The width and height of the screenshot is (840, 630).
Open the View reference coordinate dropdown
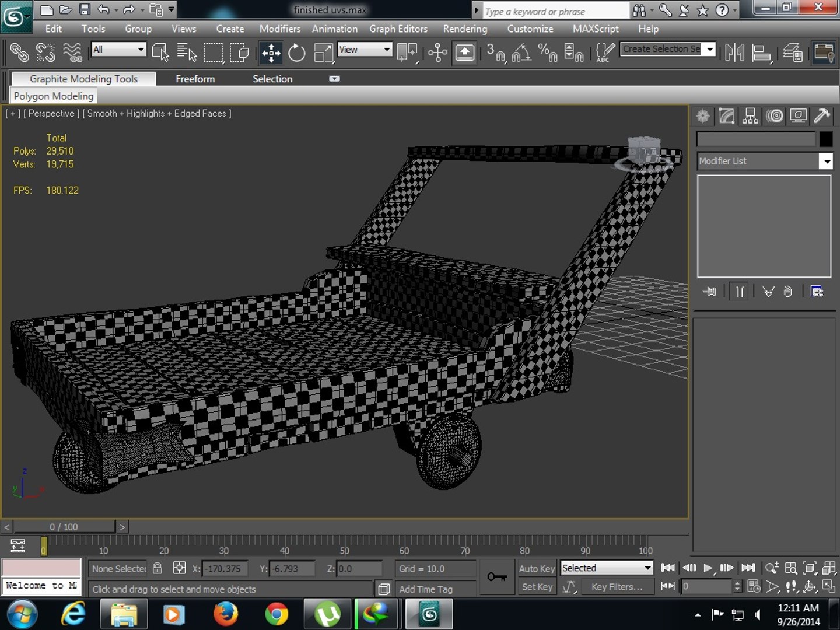click(365, 50)
